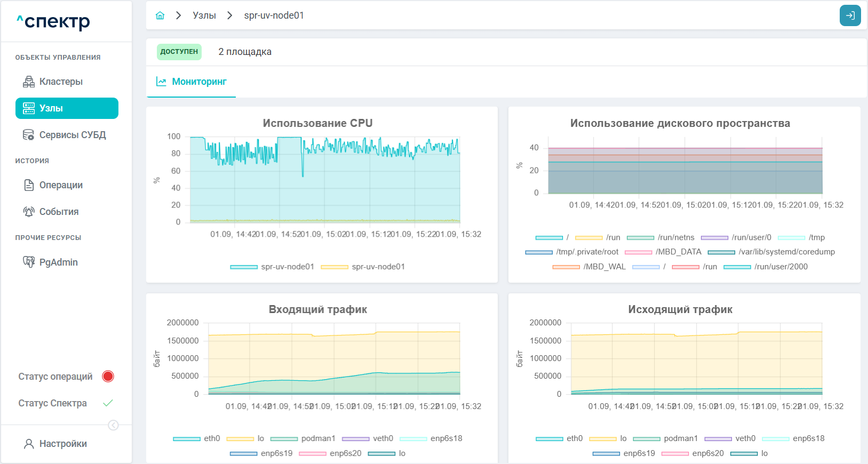The width and height of the screenshot is (868, 464).
Task: Toggle yellow spr-uv-node01 CPU legend series
Action: (x=363, y=267)
